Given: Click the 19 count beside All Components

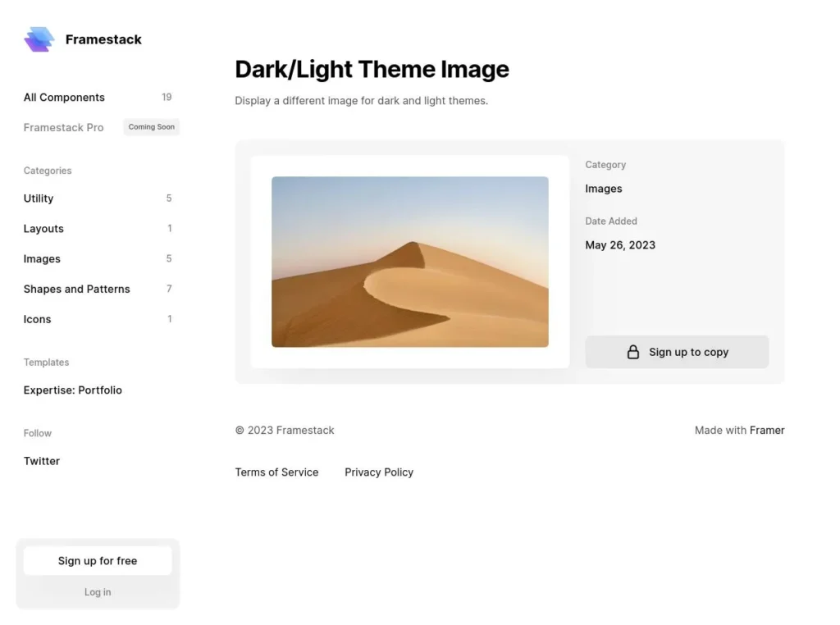Looking at the screenshot, I should 167,98.
